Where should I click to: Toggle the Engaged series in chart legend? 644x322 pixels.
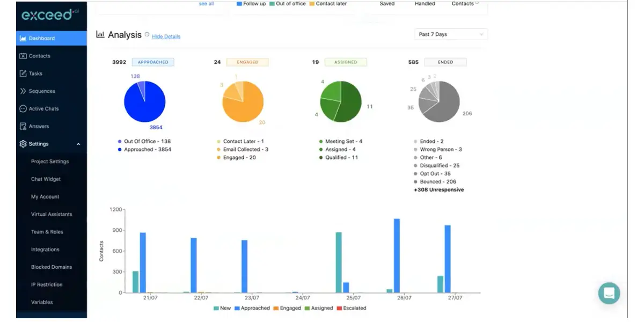287,308
